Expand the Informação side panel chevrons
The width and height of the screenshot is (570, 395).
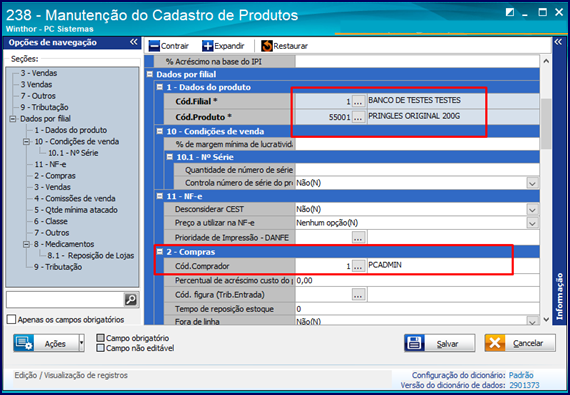pyautogui.click(x=558, y=42)
